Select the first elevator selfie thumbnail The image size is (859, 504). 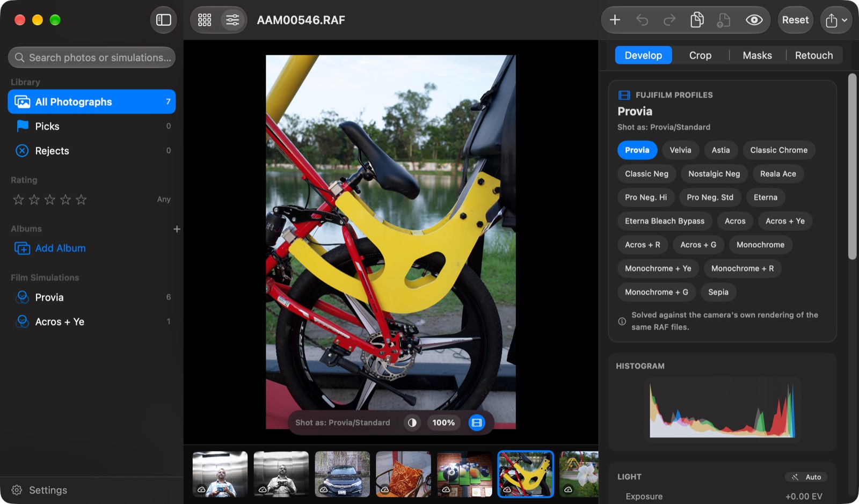pos(220,474)
